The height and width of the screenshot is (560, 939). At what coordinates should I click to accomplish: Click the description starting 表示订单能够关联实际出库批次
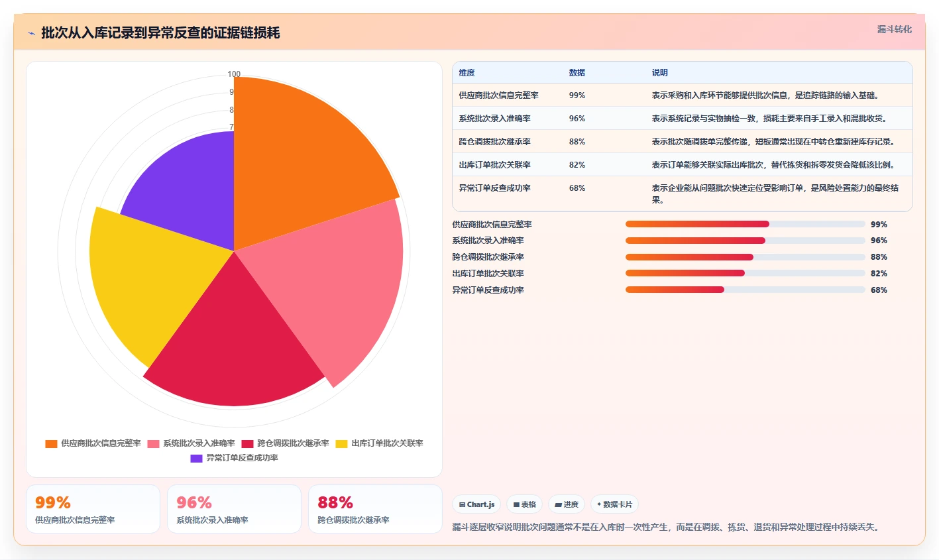773,165
